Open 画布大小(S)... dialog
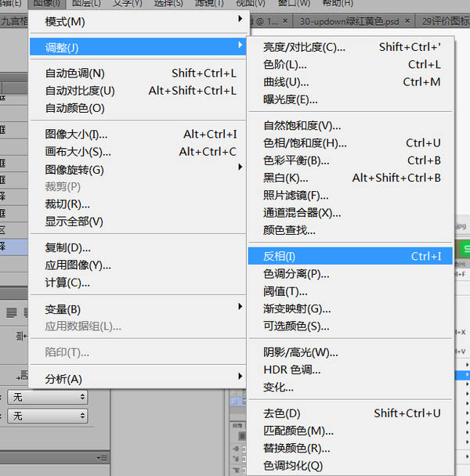 pyautogui.click(x=139, y=151)
